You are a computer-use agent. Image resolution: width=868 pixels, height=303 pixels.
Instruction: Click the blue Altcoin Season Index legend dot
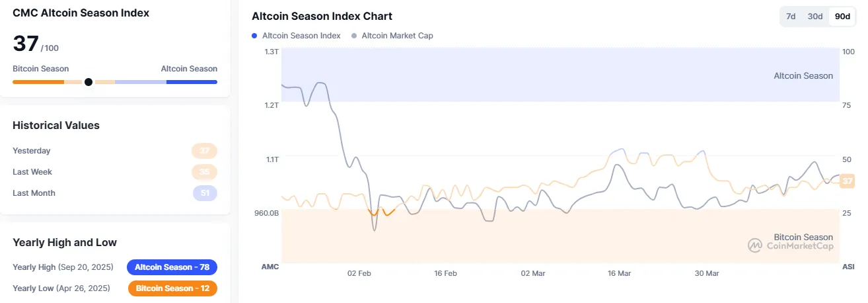coord(255,36)
